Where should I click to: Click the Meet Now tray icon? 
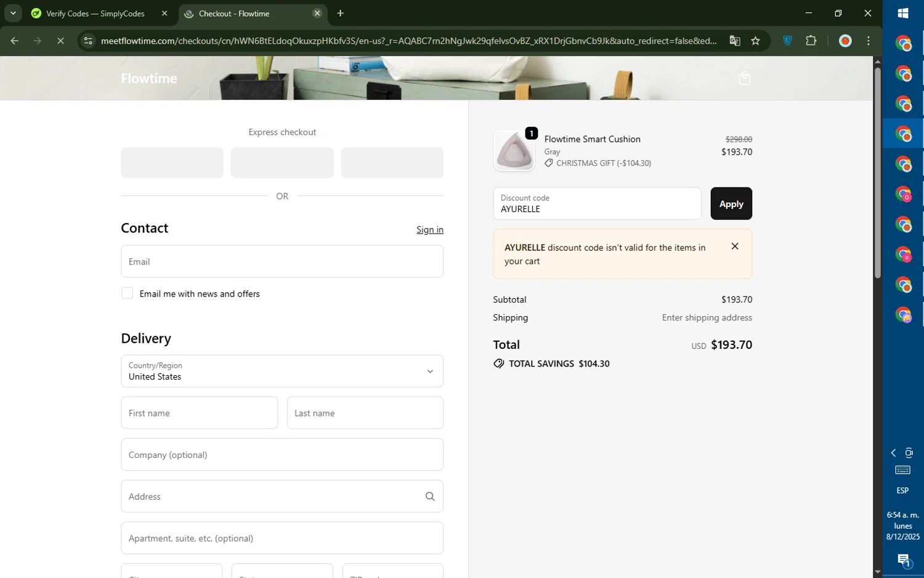click(x=909, y=453)
